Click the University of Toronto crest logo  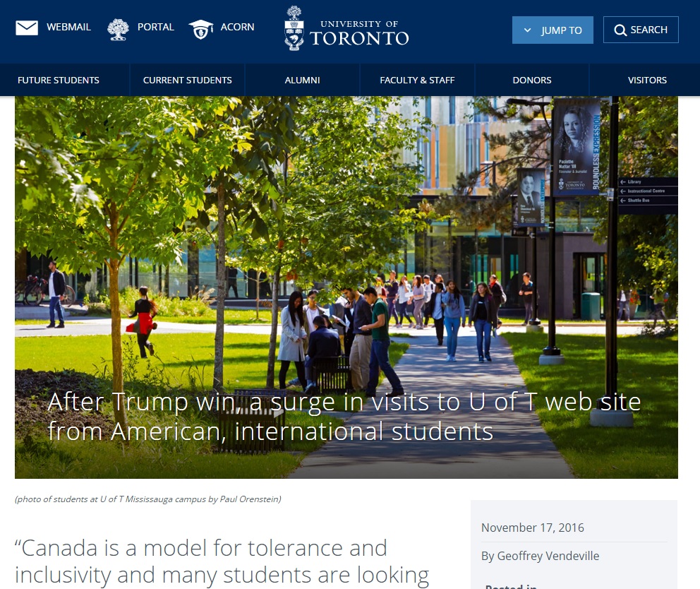click(294, 28)
